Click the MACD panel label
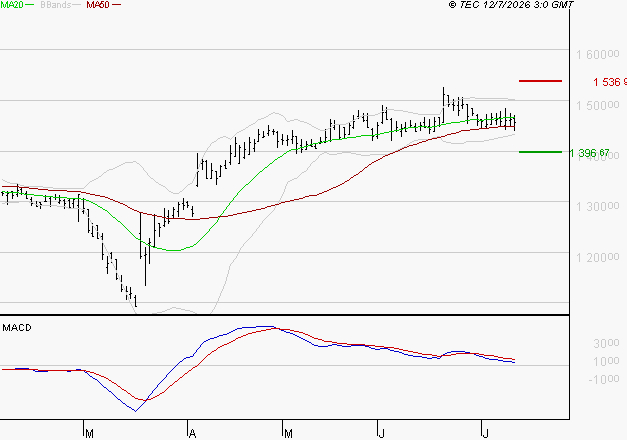 (x=17, y=328)
